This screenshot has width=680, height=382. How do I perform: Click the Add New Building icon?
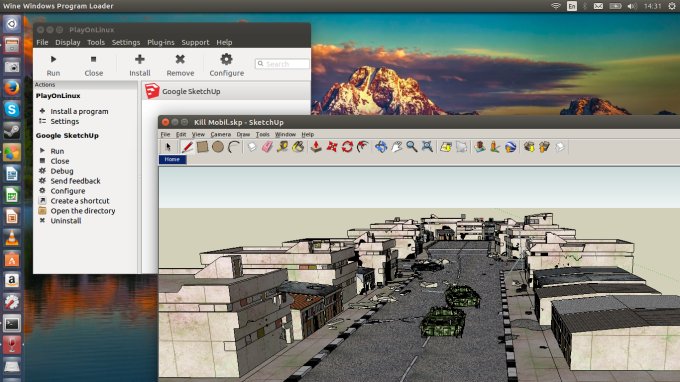pos(480,147)
